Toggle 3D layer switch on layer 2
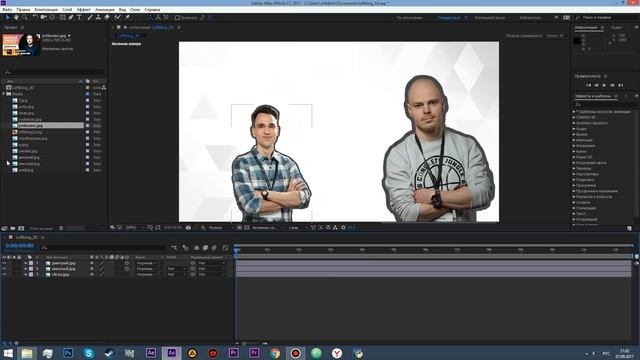Viewport: 640px width, 360px height. point(127,269)
